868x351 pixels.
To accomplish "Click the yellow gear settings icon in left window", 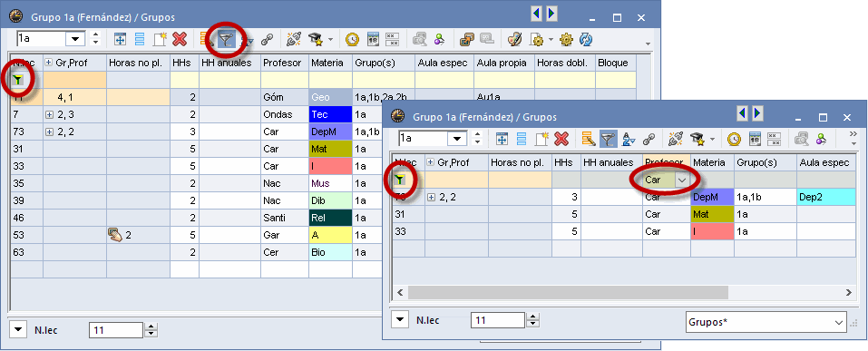I will pos(566,39).
